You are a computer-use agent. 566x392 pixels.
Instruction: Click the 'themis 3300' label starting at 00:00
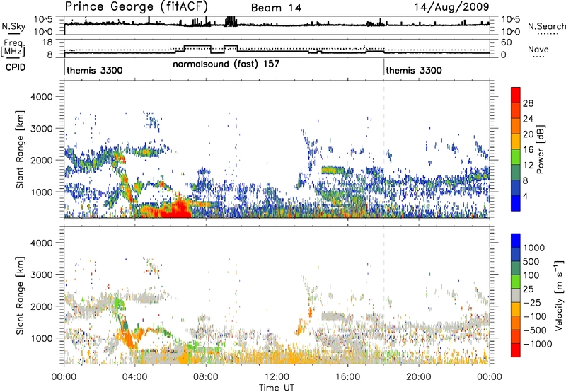(95, 70)
